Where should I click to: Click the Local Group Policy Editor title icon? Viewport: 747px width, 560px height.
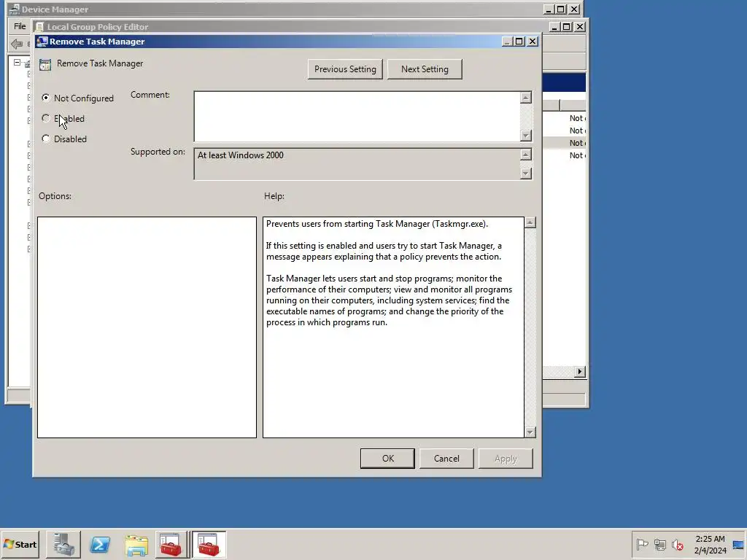coord(39,27)
